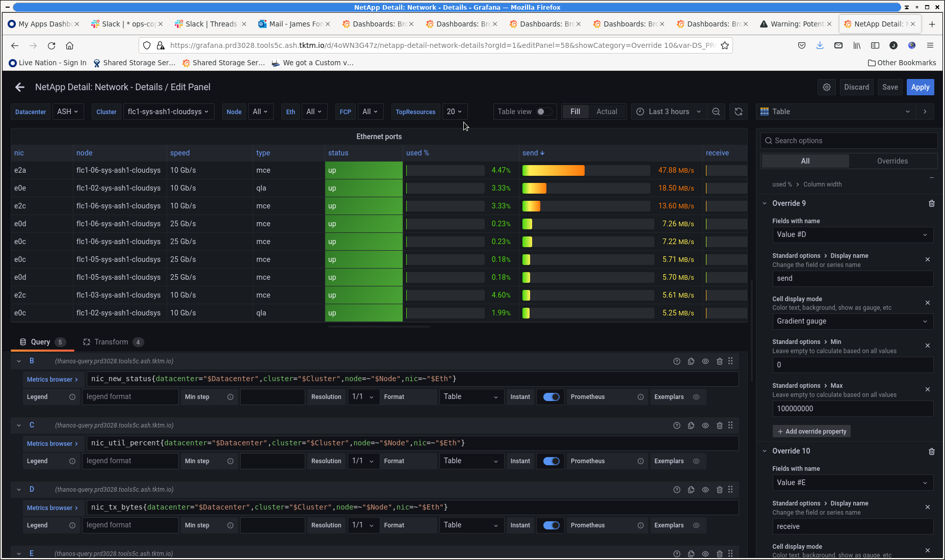945x560 pixels.
Task: Select the Actual panel size option
Action: coord(607,112)
